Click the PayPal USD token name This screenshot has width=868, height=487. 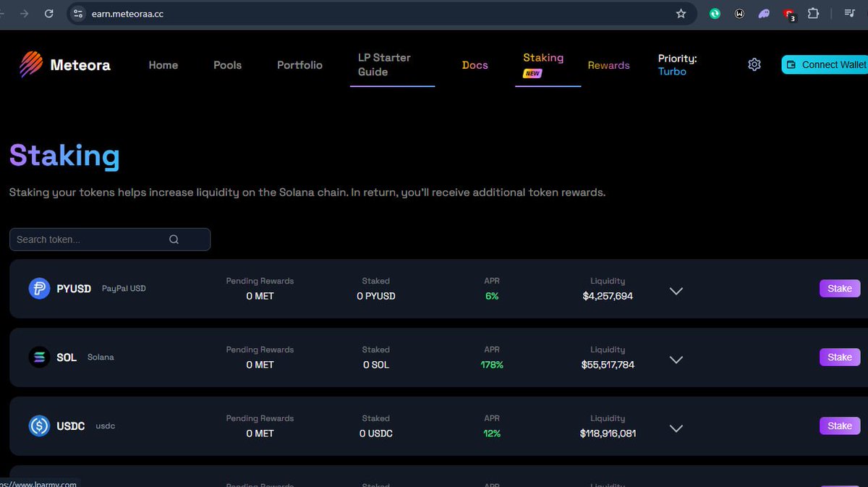124,288
